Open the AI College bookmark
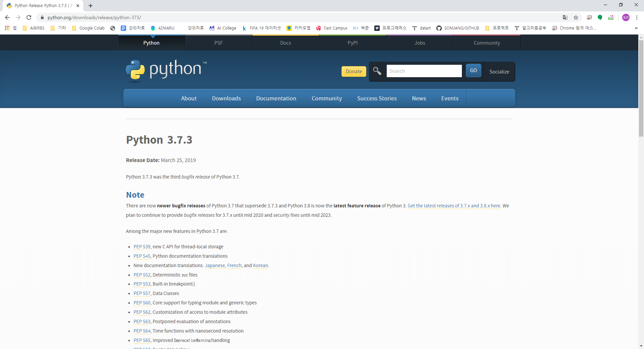Viewport: 644px width, 349px height. [223, 28]
